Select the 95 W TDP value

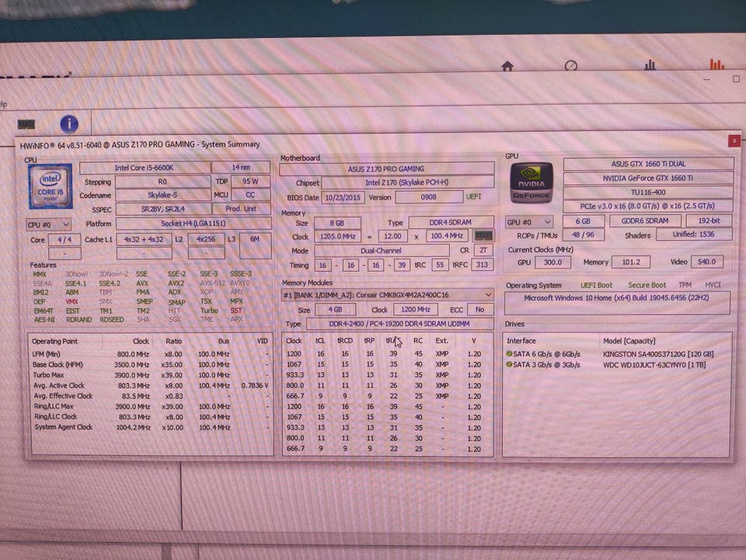coord(250,181)
